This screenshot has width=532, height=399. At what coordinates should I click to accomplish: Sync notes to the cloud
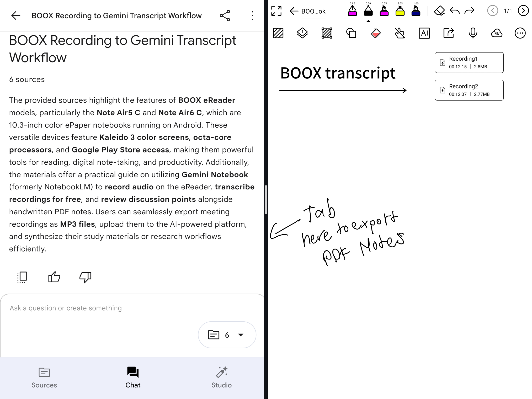point(497,33)
